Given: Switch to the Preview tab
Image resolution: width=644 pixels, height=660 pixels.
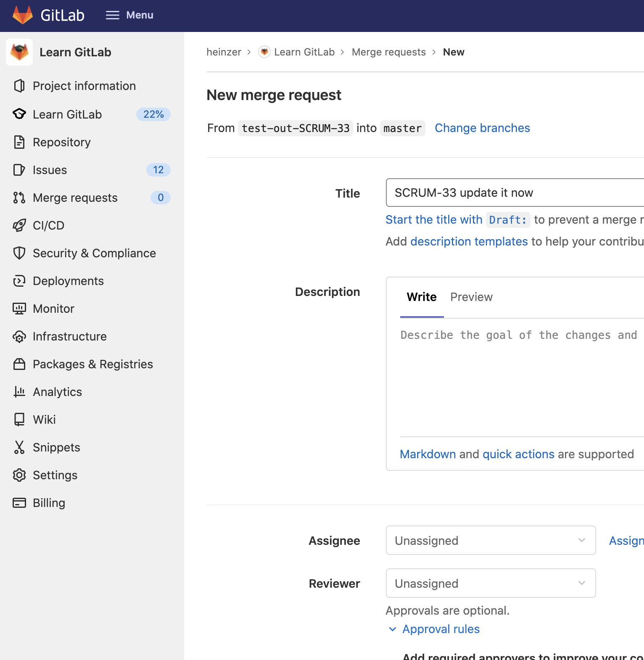Looking at the screenshot, I should (471, 297).
